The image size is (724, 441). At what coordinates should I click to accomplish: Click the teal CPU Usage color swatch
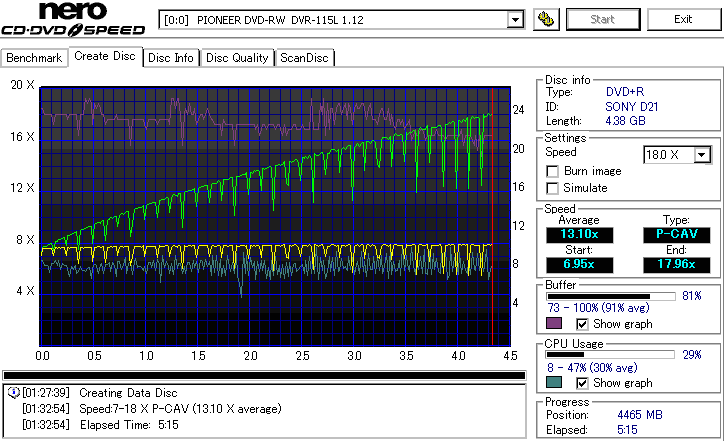pos(553,383)
